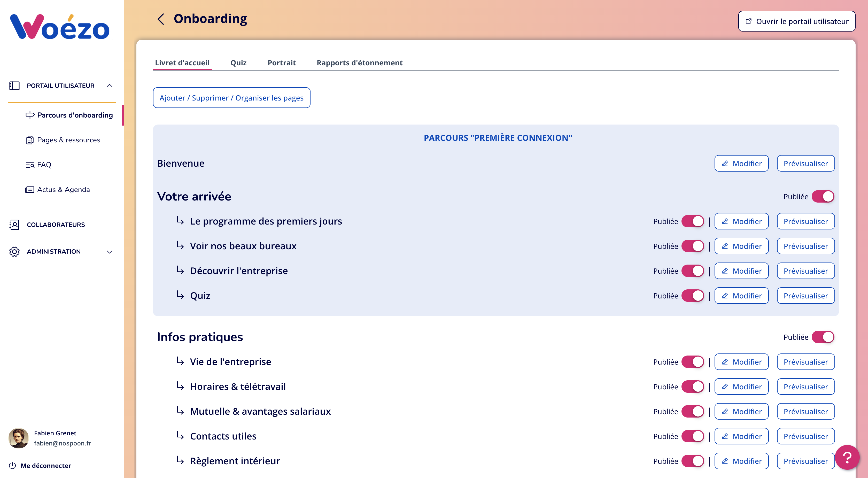Image resolution: width=868 pixels, height=478 pixels.
Task: Click Ajouter / Supprimer / Organiser les pages
Action: [x=231, y=98]
